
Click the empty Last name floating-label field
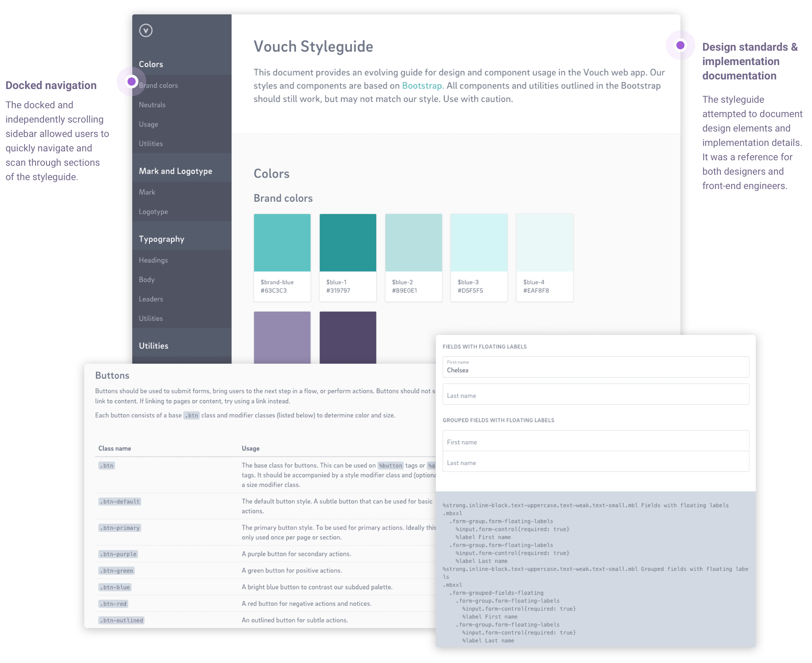[x=595, y=395]
